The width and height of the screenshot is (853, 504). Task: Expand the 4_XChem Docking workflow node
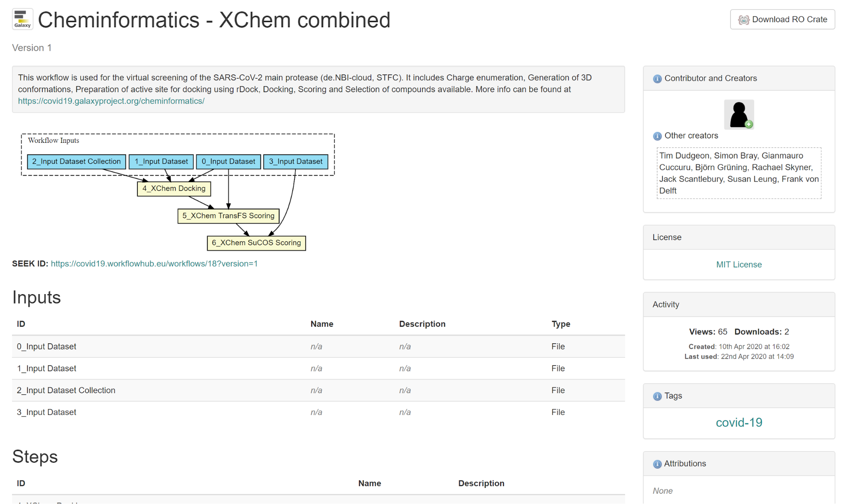(x=174, y=188)
